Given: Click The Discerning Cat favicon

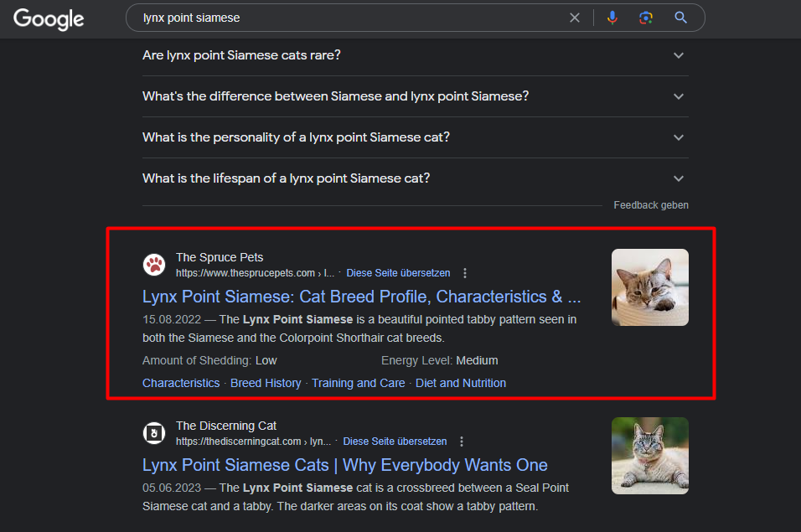Looking at the screenshot, I should (x=154, y=433).
